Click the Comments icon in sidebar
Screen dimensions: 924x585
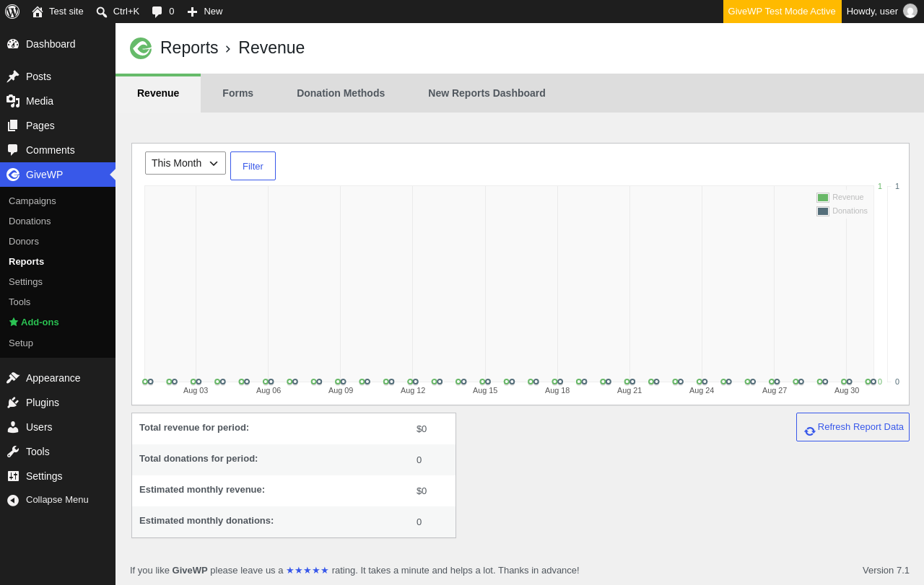pos(13,150)
